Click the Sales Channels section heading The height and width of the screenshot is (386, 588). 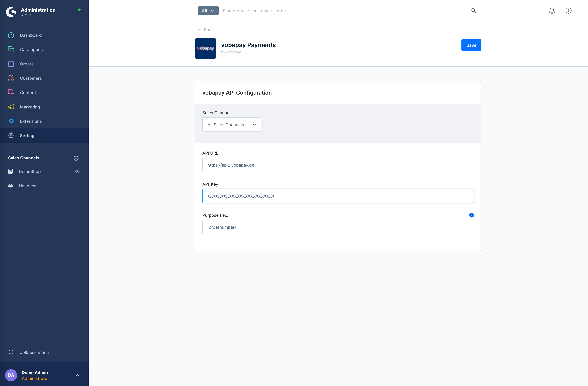click(x=24, y=158)
